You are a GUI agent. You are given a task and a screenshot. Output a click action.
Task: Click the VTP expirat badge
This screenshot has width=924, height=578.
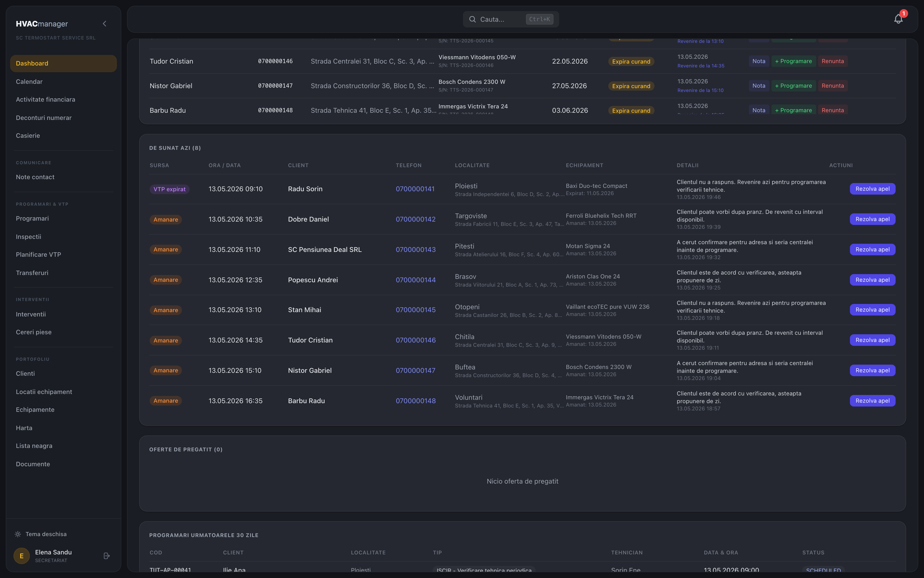pos(170,189)
